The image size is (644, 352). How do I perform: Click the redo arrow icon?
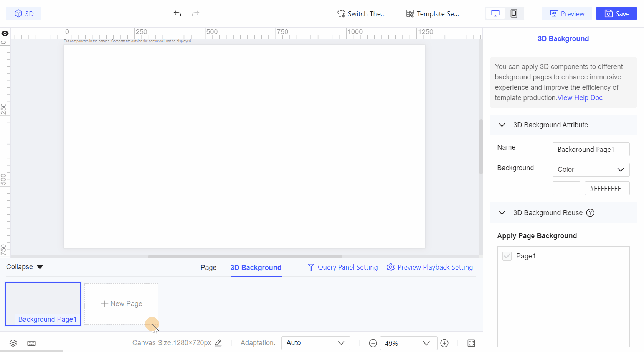coord(195,13)
